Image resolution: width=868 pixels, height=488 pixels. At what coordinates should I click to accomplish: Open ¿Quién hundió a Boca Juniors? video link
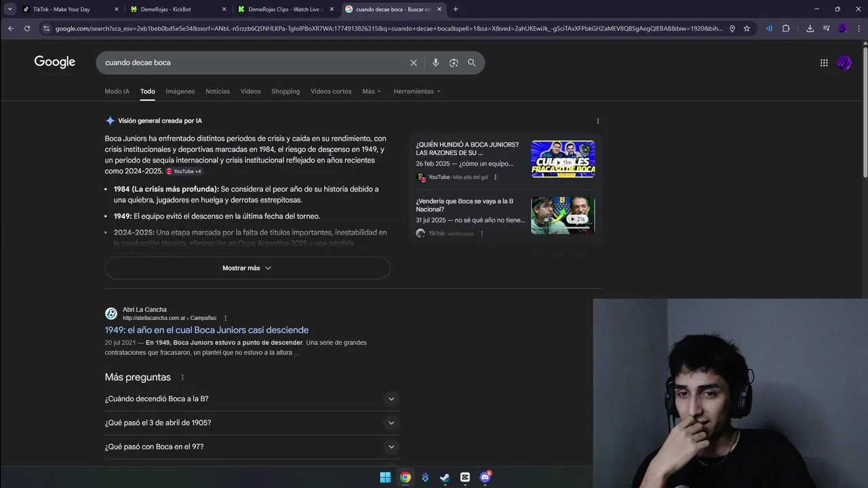[467, 148]
